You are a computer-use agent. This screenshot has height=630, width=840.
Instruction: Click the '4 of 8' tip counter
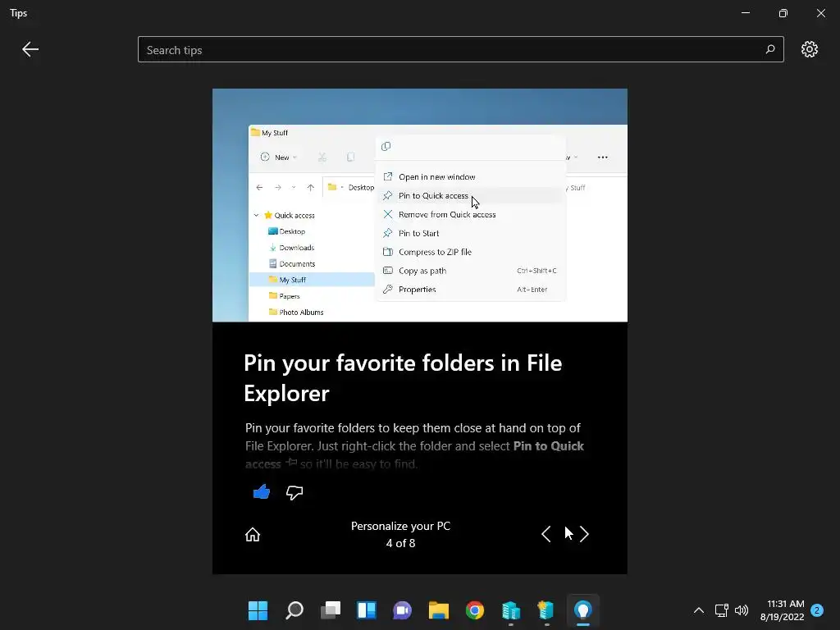tap(400, 543)
